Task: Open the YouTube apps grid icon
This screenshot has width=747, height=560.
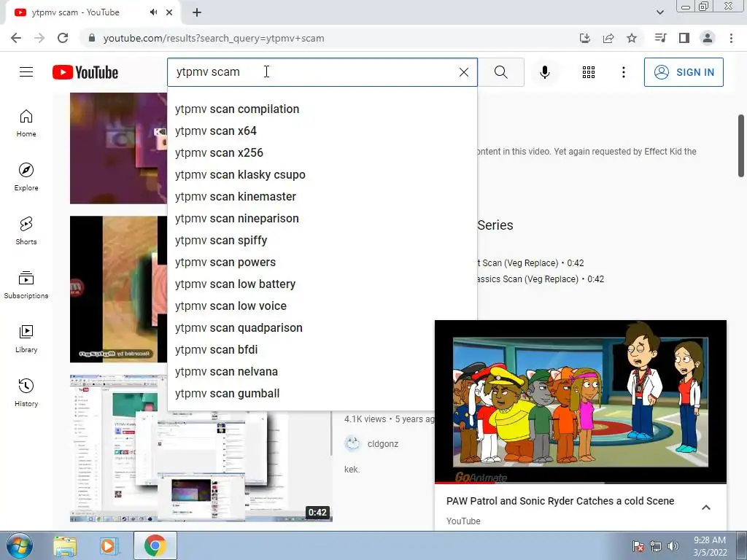Action: coord(589,72)
